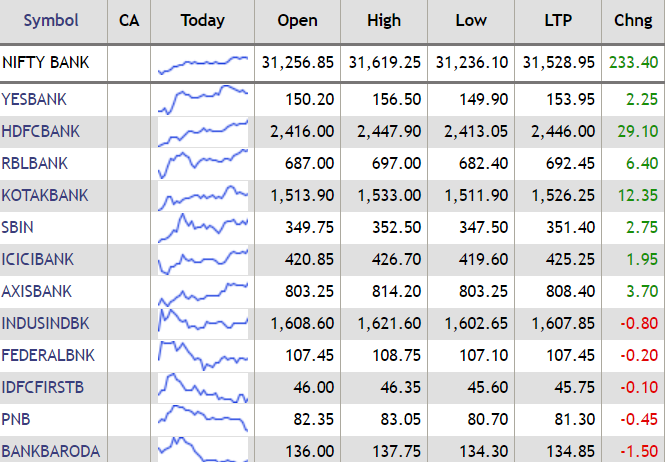This screenshot has height=462, width=665.
Task: View the NIFTY BANK intraday sparkline chart
Action: point(203,63)
